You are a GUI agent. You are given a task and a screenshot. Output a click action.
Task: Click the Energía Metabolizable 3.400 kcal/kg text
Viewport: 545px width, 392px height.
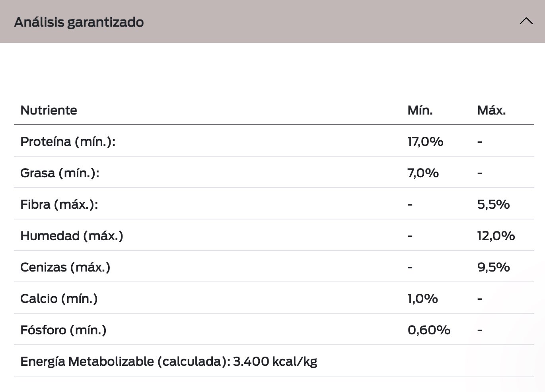169,361
